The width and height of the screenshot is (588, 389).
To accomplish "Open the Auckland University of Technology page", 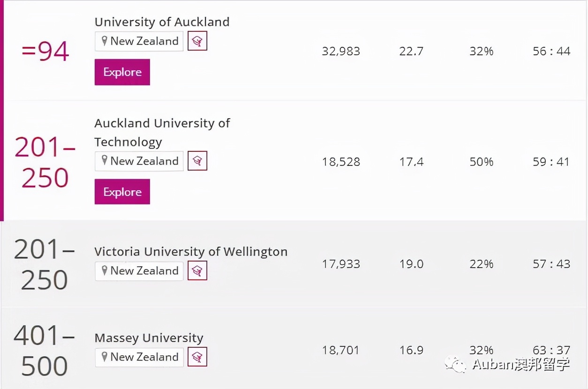I will [162, 132].
